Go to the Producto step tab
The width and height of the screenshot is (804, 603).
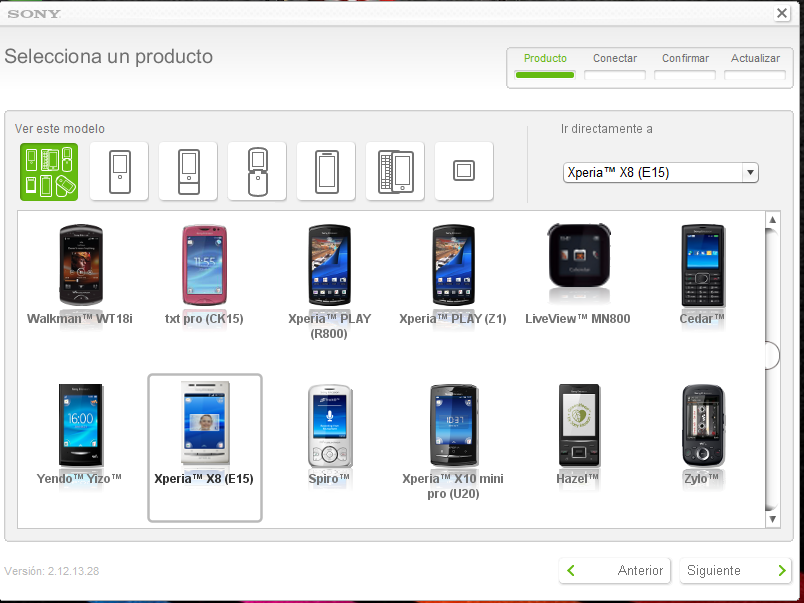click(x=545, y=67)
